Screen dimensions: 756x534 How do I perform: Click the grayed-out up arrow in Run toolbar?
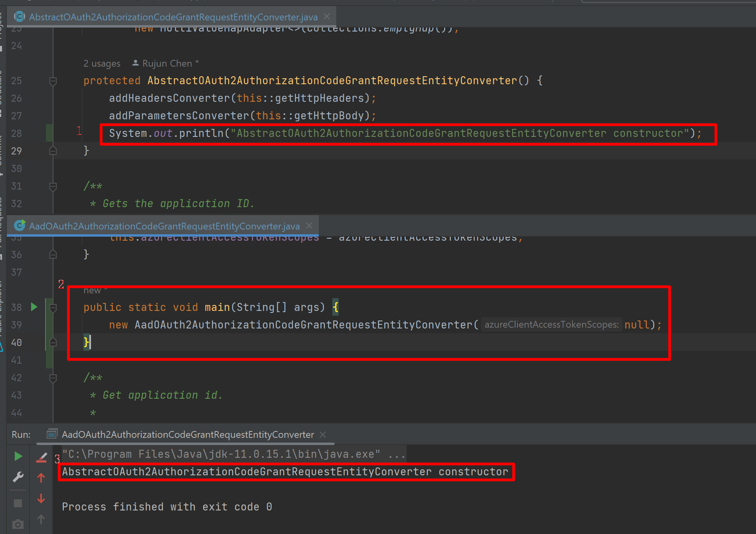coord(41,519)
